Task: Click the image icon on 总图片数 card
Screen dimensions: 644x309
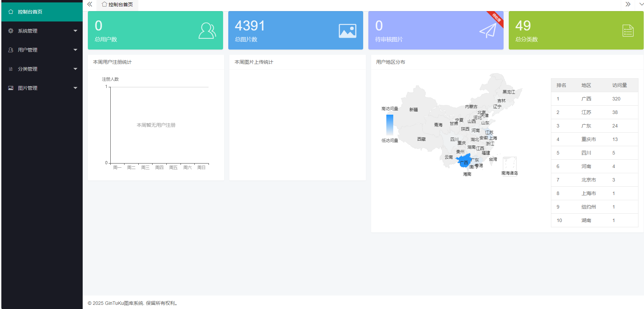Action: pyautogui.click(x=348, y=31)
